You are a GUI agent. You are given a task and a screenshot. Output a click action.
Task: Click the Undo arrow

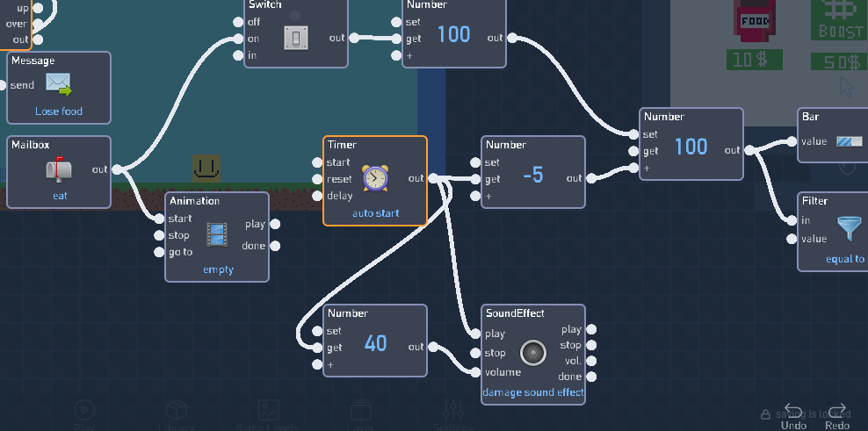(x=793, y=412)
